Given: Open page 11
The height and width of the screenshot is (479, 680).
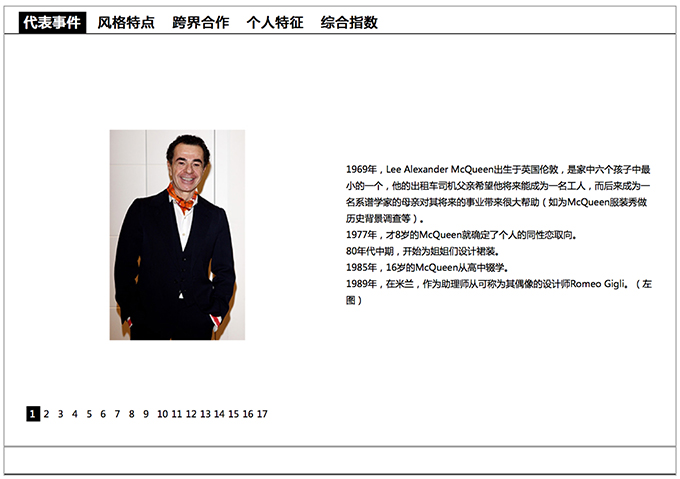Looking at the screenshot, I should 177,414.
